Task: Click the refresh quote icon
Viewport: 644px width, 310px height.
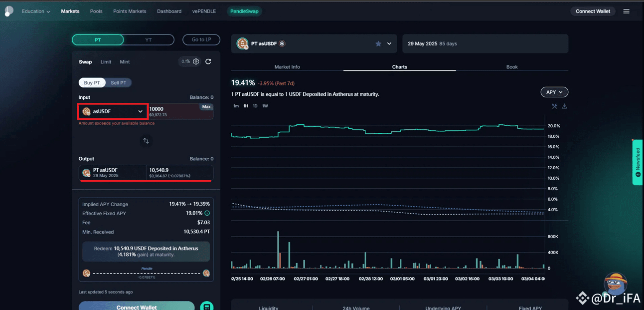Action: click(208, 61)
